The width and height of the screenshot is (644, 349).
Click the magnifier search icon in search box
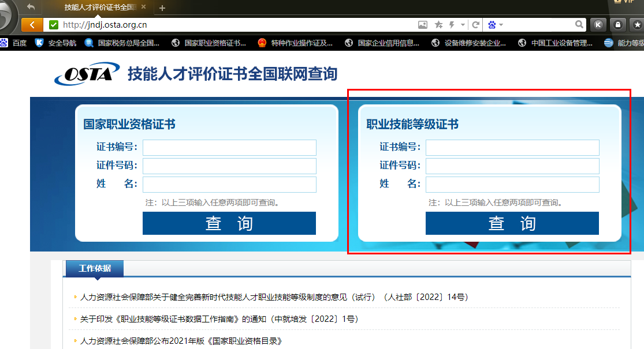pos(579,25)
